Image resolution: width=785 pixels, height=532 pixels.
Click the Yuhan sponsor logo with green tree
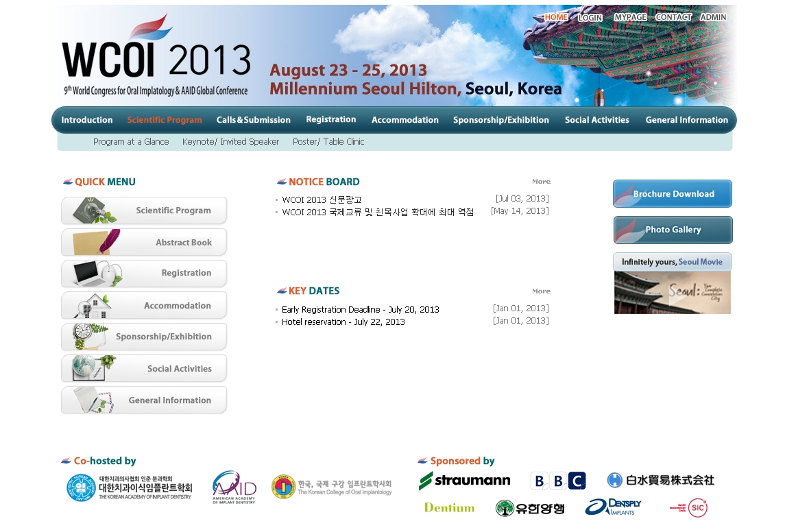coord(530,509)
